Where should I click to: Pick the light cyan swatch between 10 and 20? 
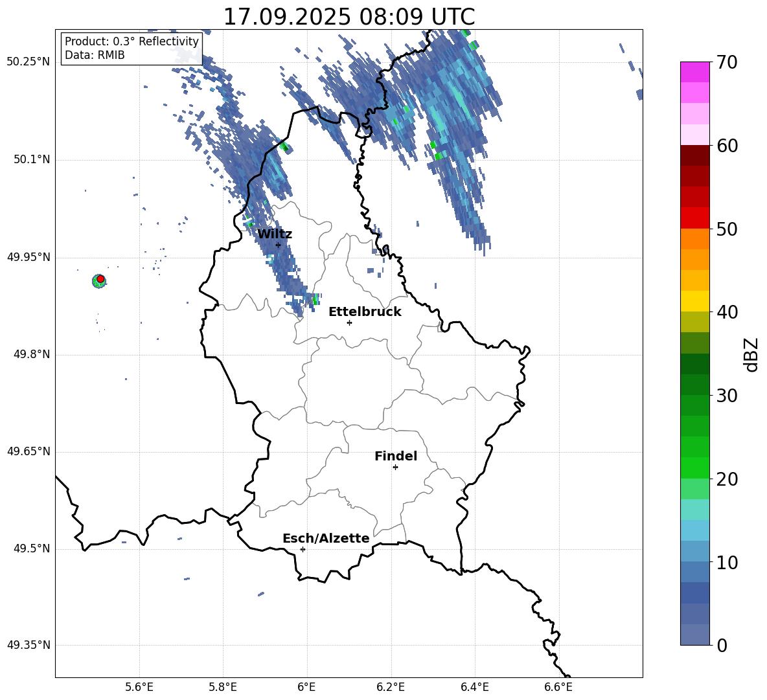click(x=694, y=510)
